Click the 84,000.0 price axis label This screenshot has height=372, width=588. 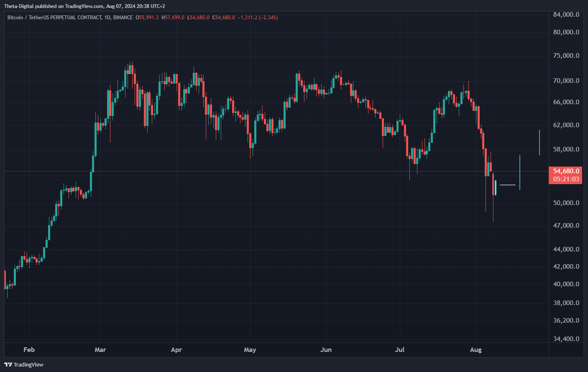point(566,15)
